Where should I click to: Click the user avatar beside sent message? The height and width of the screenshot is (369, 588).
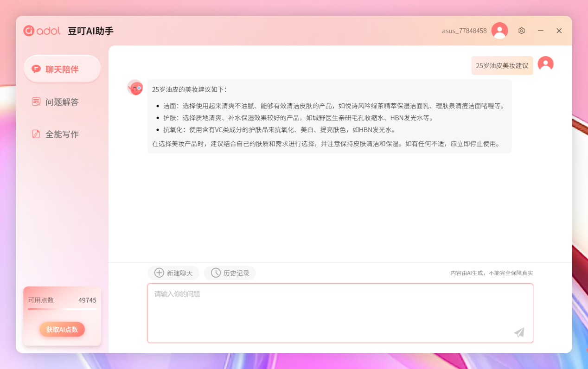click(x=545, y=64)
